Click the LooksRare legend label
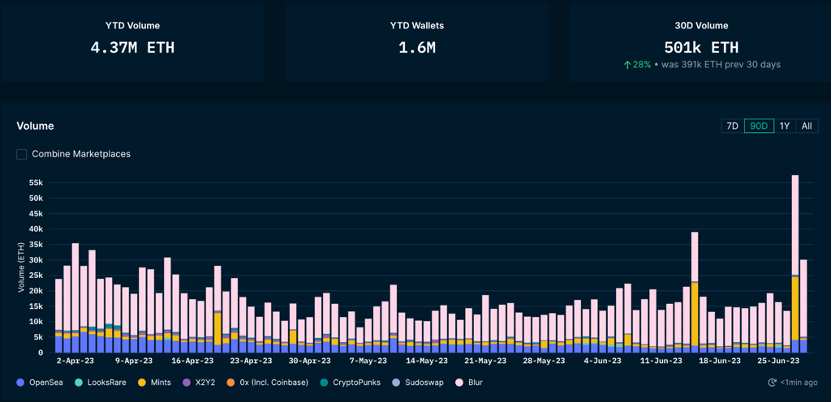832x402 pixels. point(107,382)
